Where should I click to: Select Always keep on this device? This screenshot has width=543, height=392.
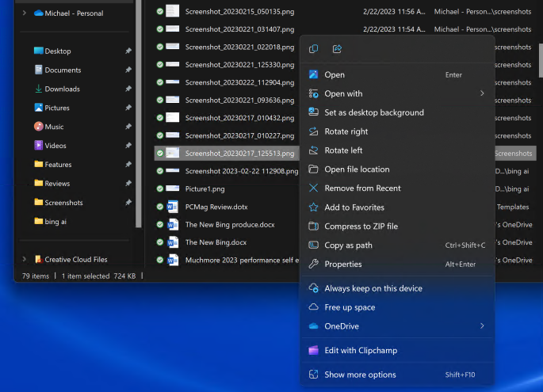click(x=373, y=288)
